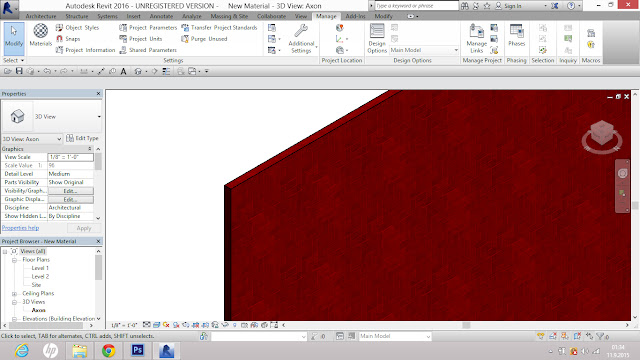Screen dimensions: 640x360
Task: Switch to the Annotate tab
Action: (x=161, y=16)
